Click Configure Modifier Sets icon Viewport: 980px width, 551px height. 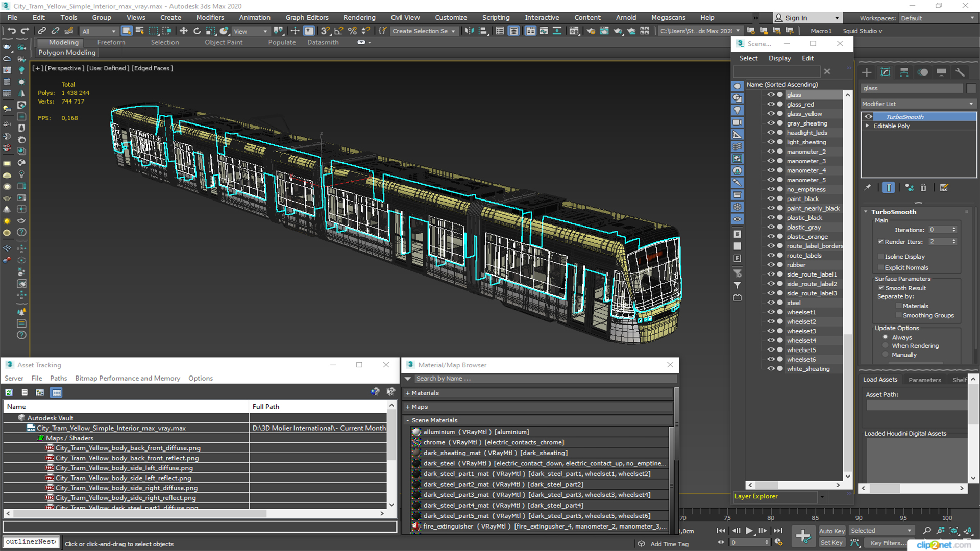click(944, 188)
